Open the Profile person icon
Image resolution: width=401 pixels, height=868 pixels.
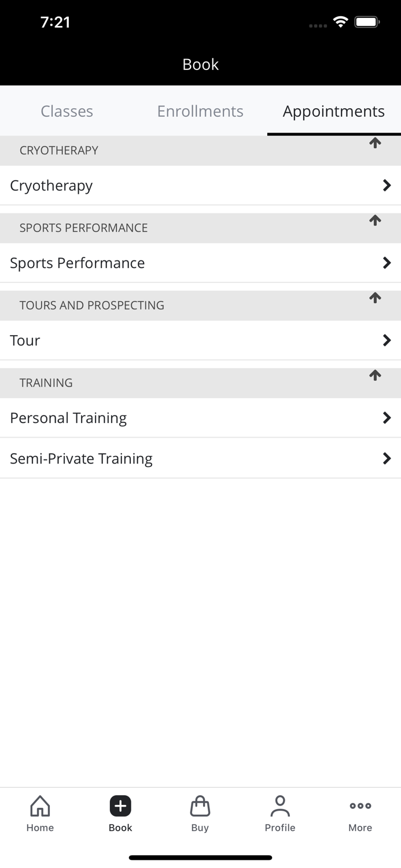[280, 806]
